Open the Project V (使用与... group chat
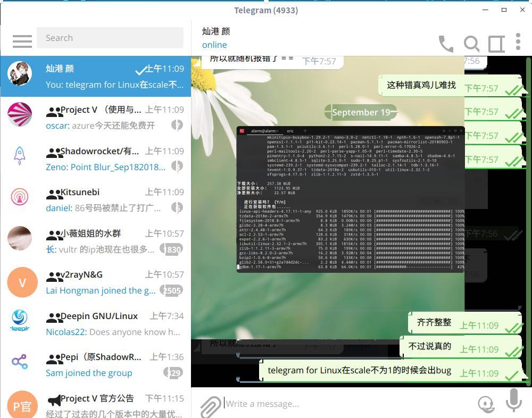 pyautogui.click(x=96, y=118)
